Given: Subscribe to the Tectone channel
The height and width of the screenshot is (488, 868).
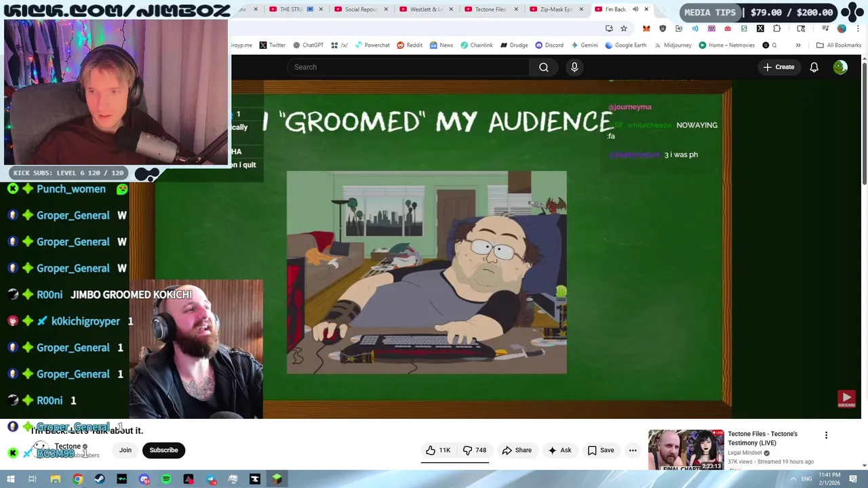Looking at the screenshot, I should pyautogui.click(x=163, y=450).
